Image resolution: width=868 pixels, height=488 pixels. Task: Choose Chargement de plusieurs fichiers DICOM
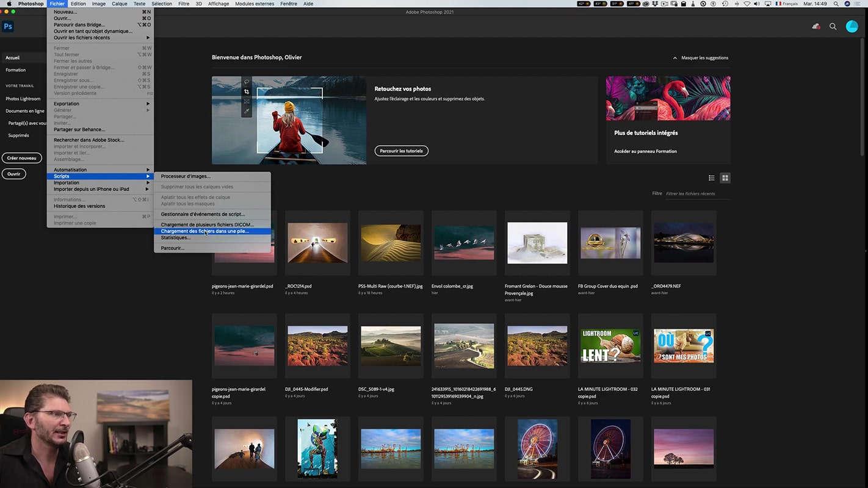[212, 224]
